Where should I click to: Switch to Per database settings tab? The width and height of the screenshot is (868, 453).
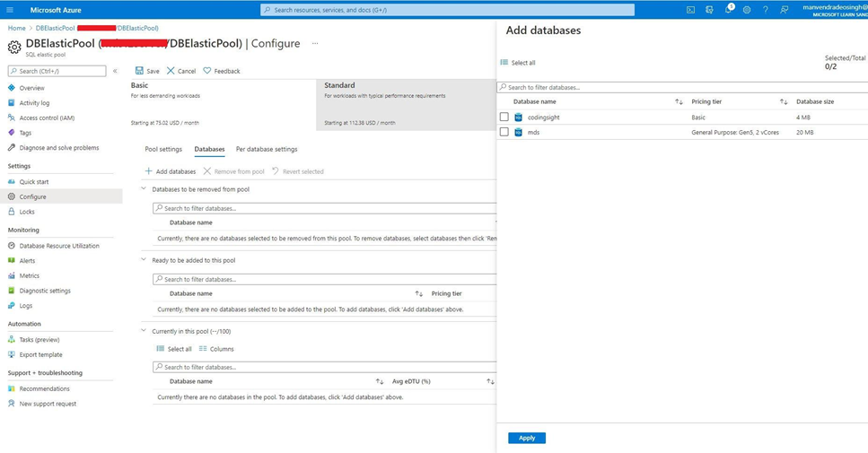tap(267, 149)
